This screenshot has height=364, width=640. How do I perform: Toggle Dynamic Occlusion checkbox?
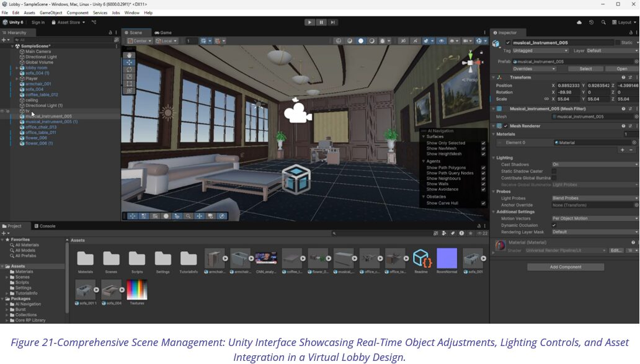554,225
